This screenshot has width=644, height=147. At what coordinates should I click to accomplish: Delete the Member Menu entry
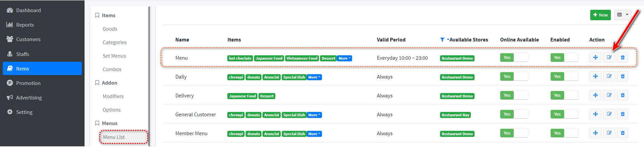622,133
